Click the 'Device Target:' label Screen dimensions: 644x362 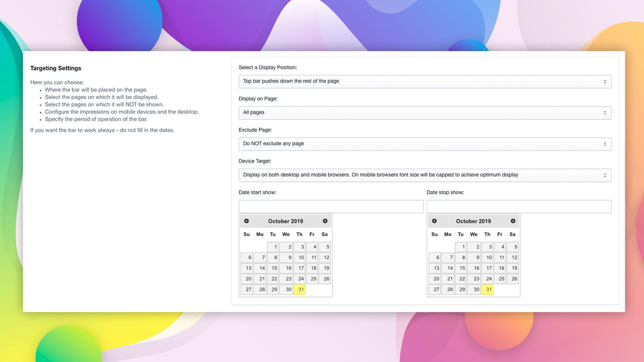pyautogui.click(x=255, y=161)
